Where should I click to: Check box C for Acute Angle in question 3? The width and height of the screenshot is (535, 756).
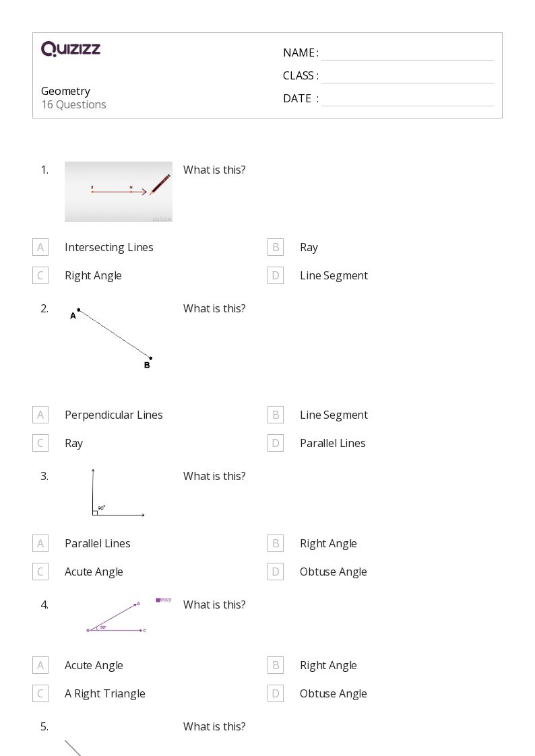tap(40, 572)
